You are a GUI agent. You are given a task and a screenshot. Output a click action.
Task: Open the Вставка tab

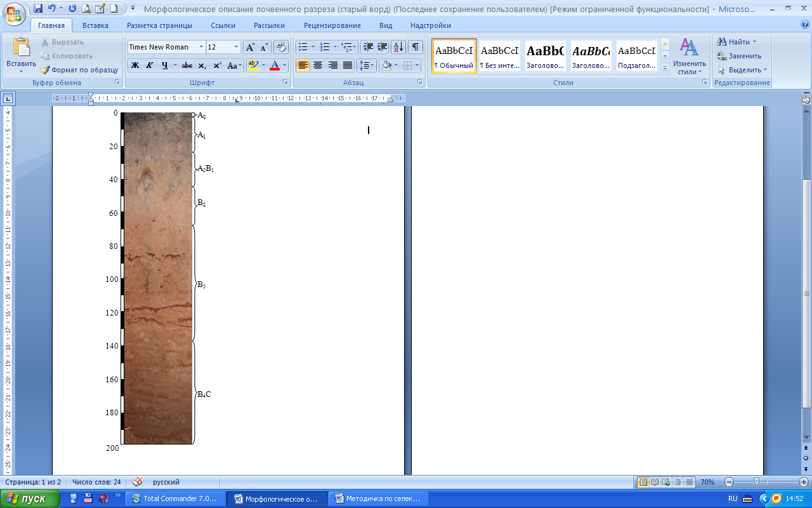[x=95, y=25]
